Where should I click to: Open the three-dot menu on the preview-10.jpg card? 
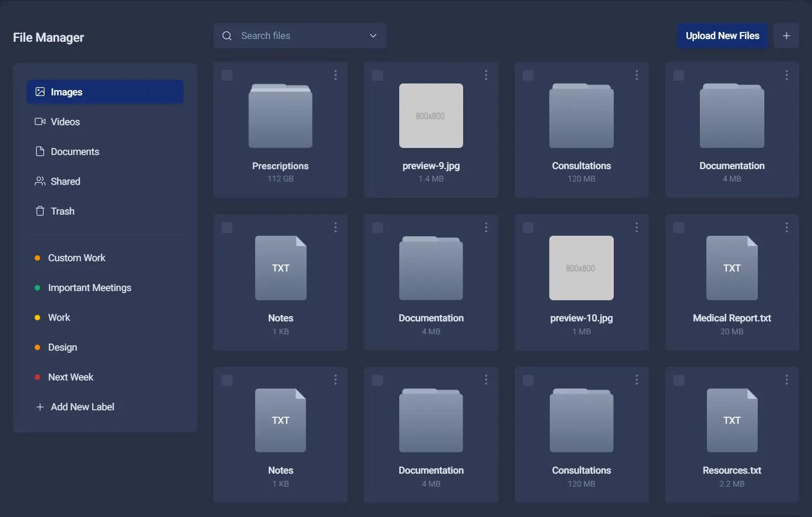tap(637, 228)
